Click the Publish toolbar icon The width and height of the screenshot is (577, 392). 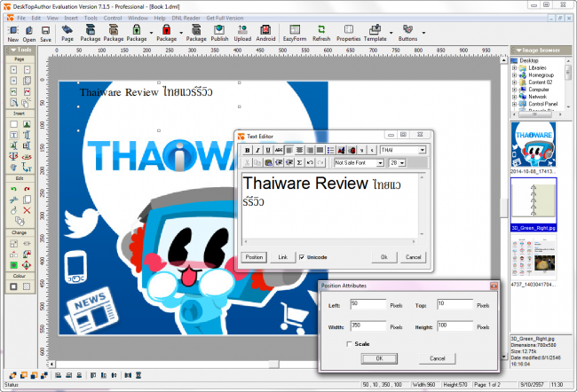coord(219,34)
